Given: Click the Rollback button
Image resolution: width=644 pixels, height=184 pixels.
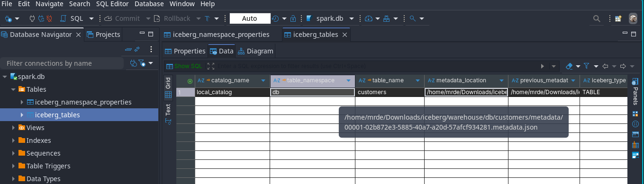Looking at the screenshot, I should coord(172,18).
